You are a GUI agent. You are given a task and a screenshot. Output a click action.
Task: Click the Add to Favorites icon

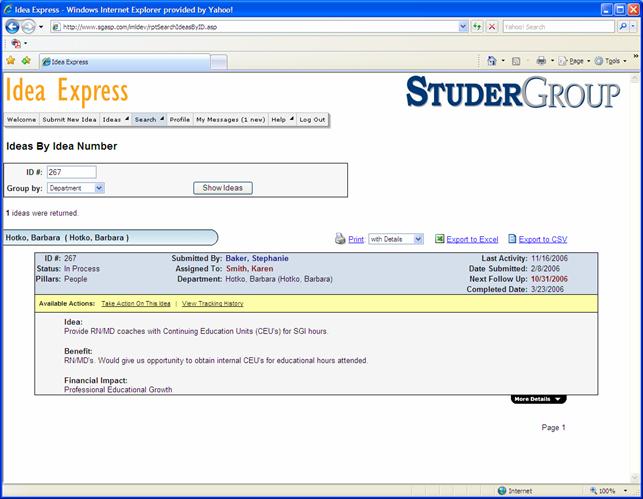(26, 61)
